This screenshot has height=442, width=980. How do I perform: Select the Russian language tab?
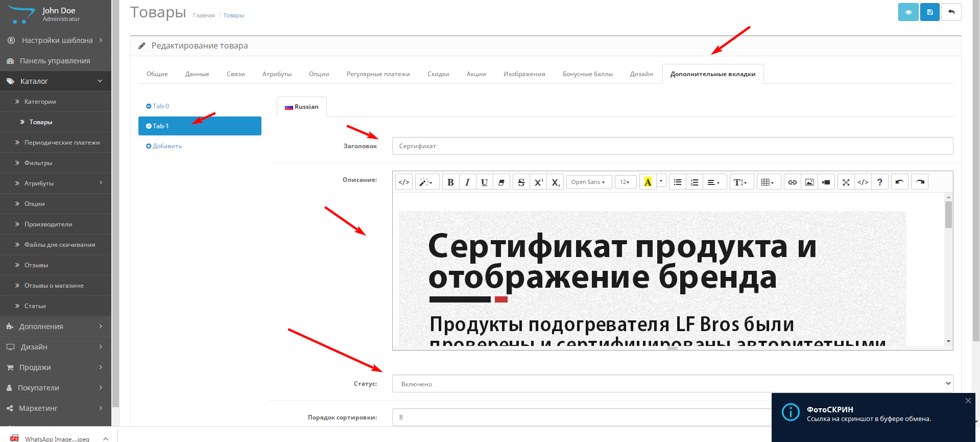click(302, 107)
